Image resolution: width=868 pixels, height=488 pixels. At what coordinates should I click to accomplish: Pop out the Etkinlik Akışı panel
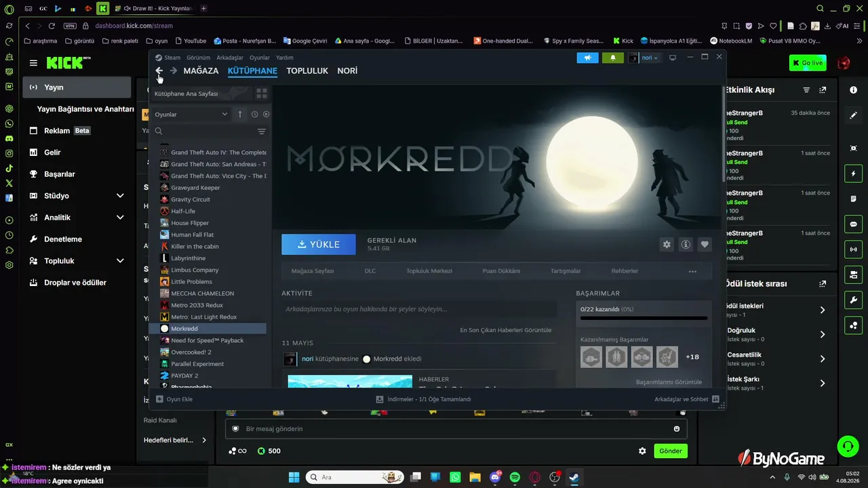click(823, 90)
